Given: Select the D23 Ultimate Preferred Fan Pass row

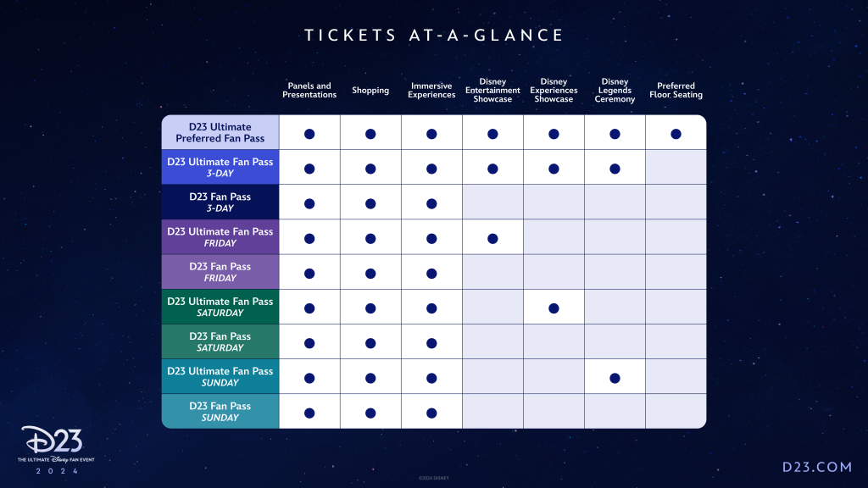Looking at the screenshot, I should (220, 133).
